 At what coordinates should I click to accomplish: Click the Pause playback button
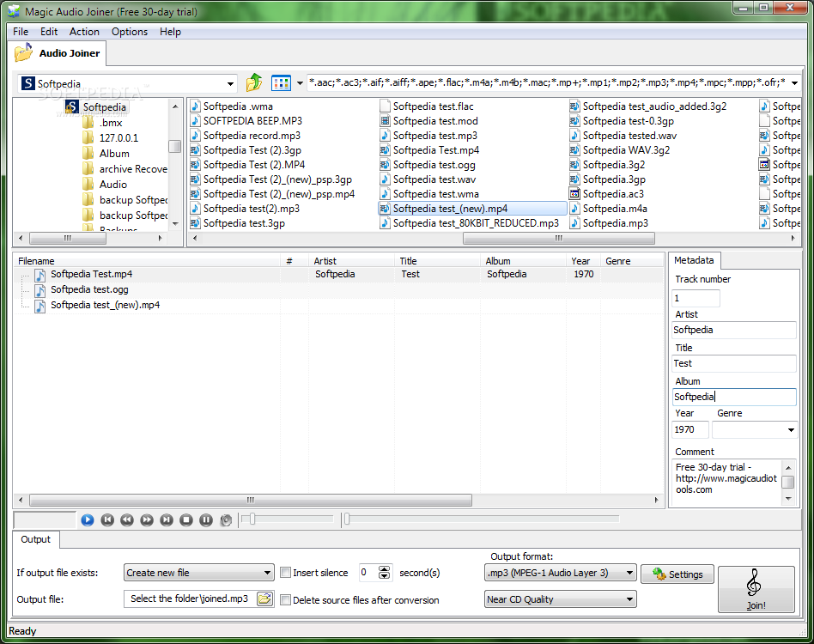(x=206, y=520)
